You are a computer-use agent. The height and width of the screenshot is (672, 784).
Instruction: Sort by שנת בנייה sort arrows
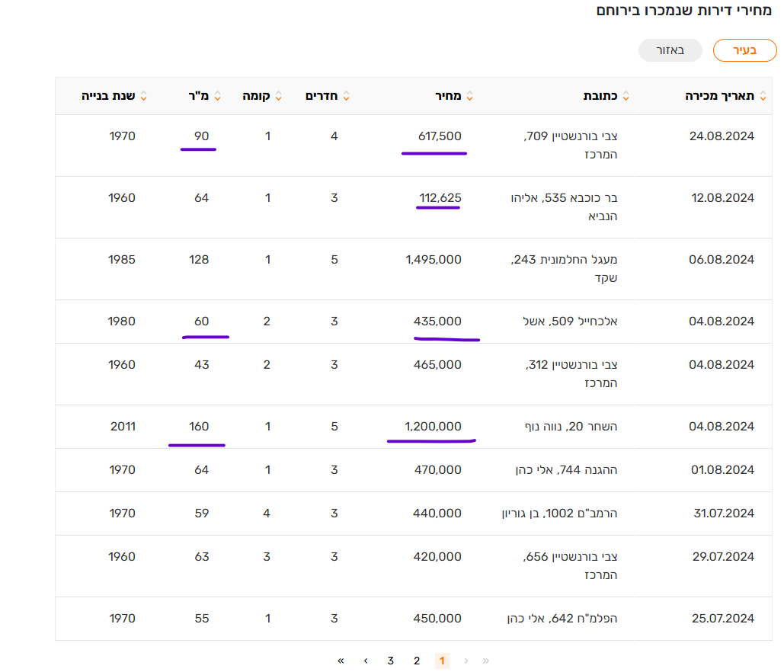pos(143,96)
